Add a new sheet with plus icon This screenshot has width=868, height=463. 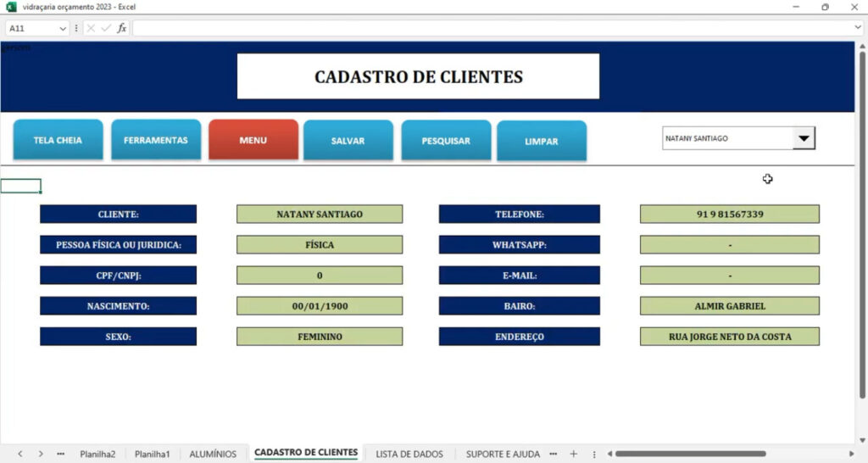click(x=573, y=454)
